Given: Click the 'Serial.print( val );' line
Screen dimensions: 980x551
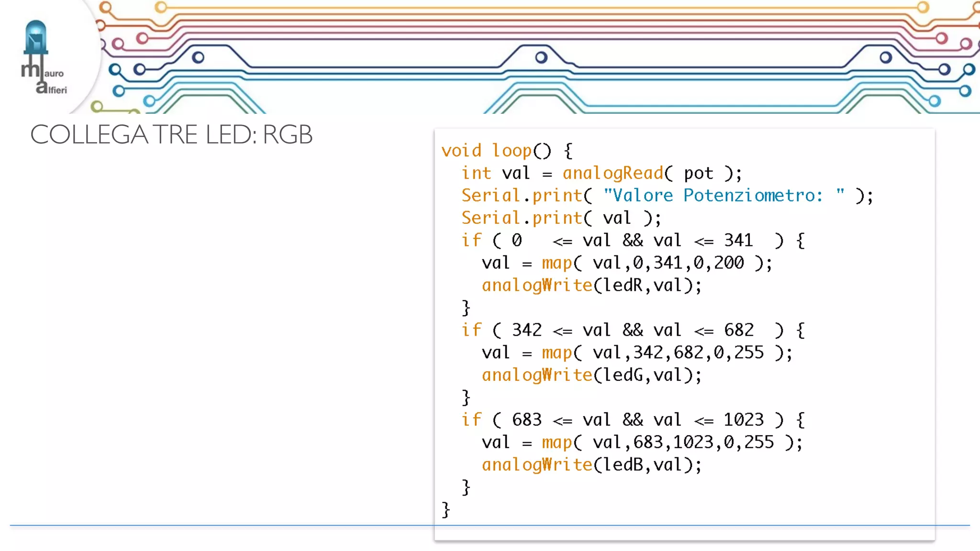Looking at the screenshot, I should pyautogui.click(x=561, y=218).
